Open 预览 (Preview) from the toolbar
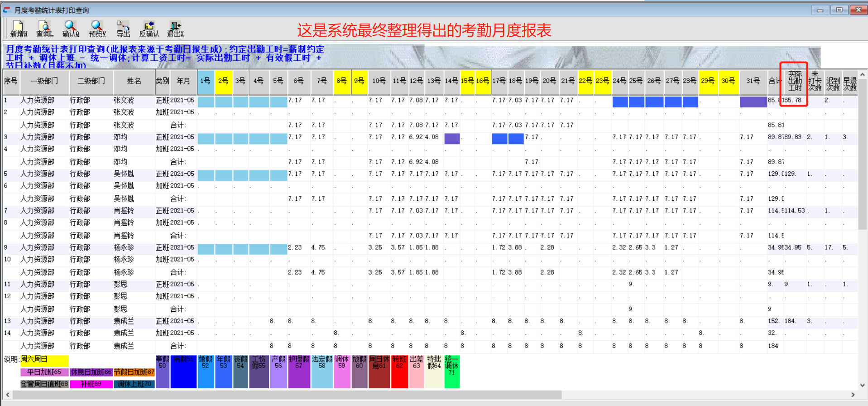 (x=97, y=29)
